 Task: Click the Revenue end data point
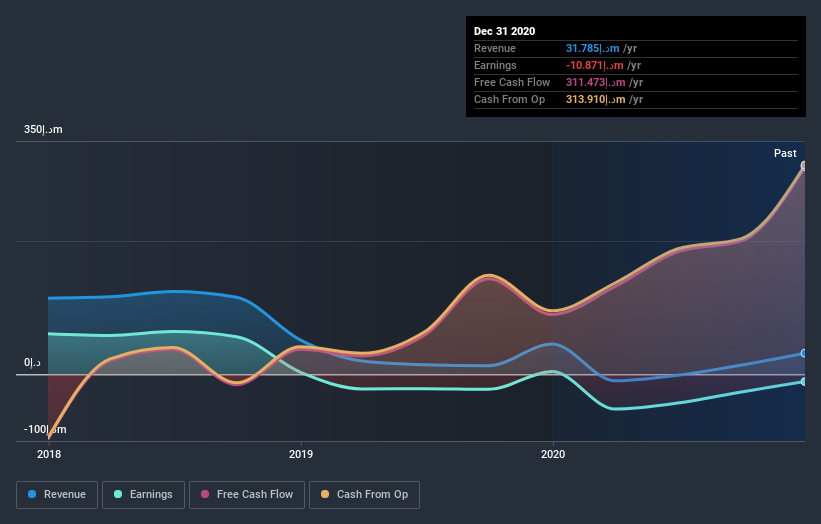(x=804, y=353)
